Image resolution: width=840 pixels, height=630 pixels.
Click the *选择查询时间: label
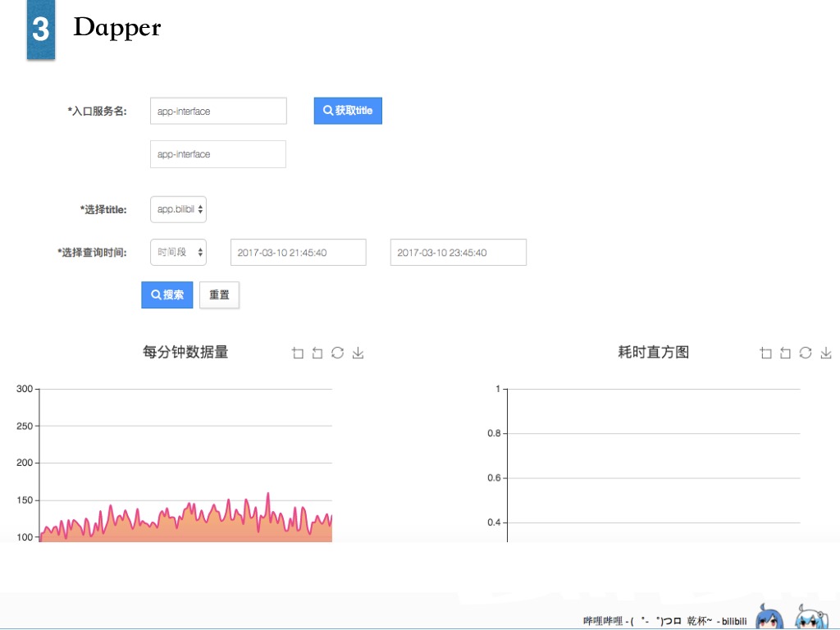click(92, 253)
